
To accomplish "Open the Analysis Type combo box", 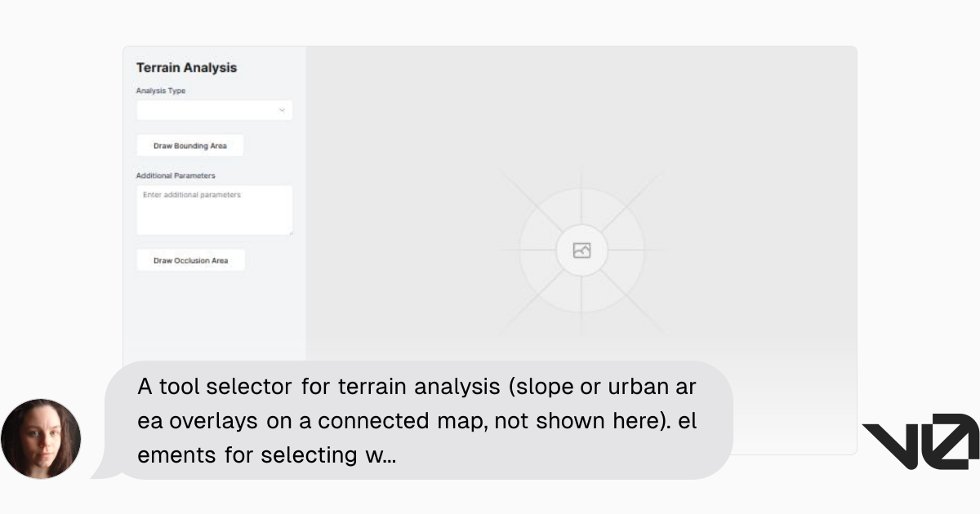I will coord(214,110).
